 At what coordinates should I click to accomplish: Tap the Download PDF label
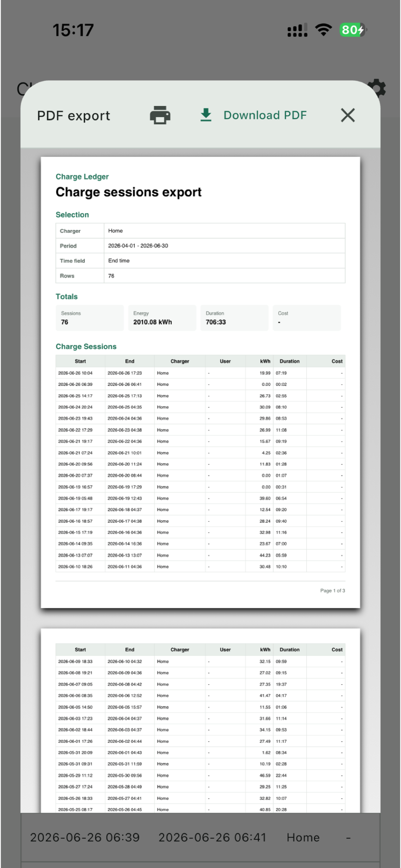pyautogui.click(x=265, y=115)
